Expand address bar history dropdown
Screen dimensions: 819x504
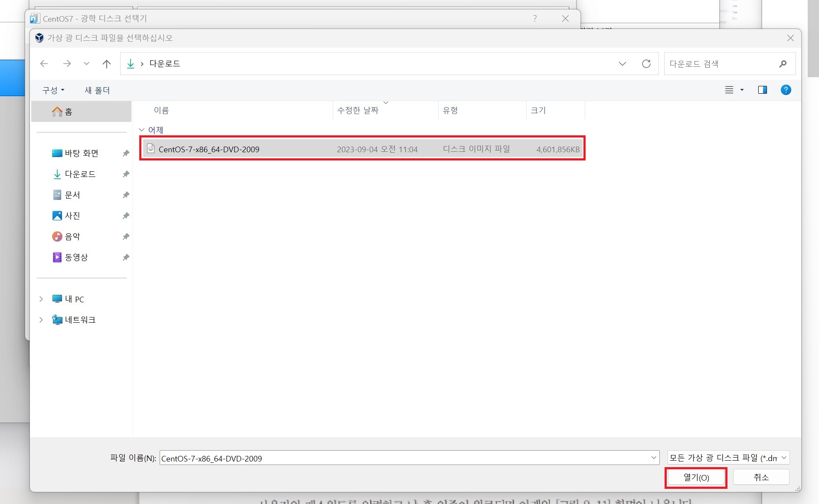click(622, 64)
